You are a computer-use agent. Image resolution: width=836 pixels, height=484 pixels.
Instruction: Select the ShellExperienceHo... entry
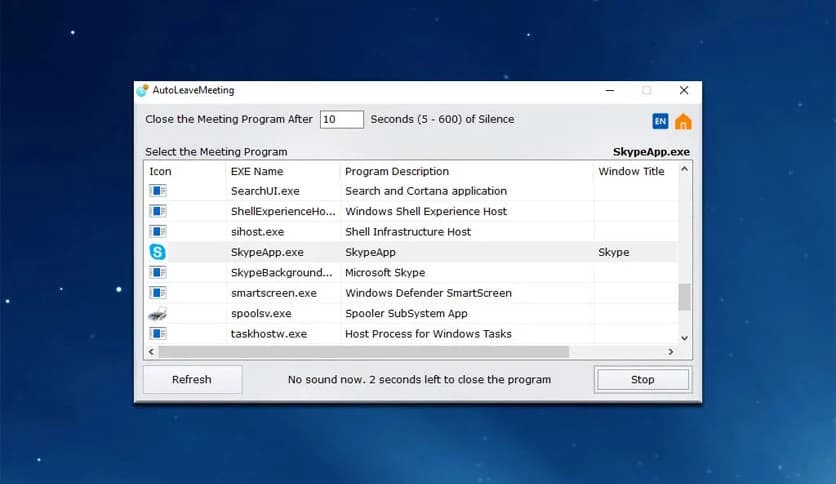click(x=283, y=211)
